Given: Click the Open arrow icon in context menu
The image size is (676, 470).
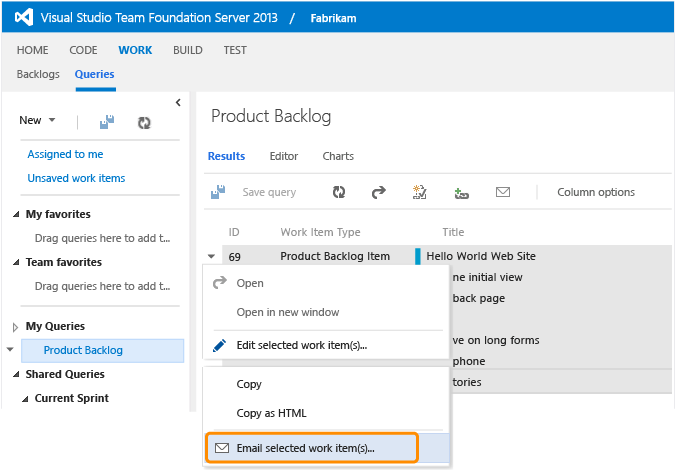Looking at the screenshot, I should tap(220, 282).
